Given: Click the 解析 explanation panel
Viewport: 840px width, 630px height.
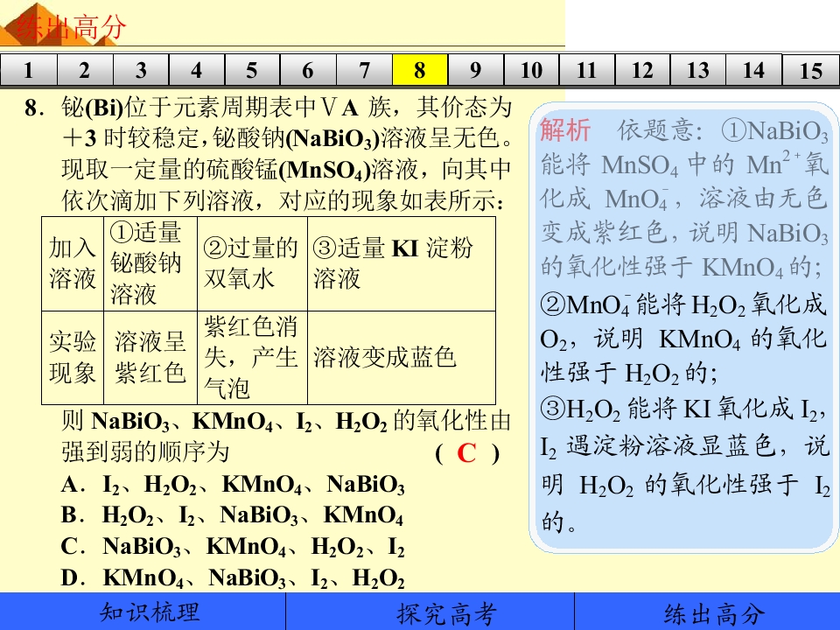Looking at the screenshot, I should point(684,326).
